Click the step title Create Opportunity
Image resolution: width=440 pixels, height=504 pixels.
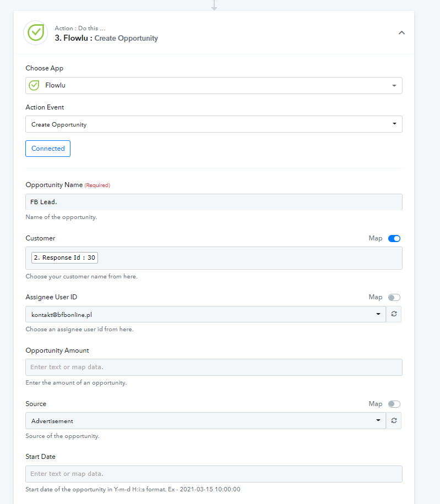click(x=126, y=39)
